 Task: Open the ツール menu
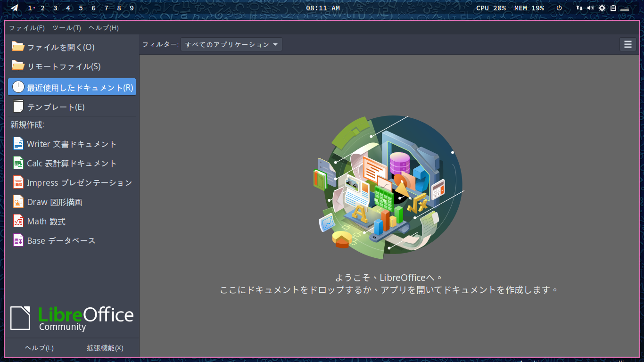pos(66,28)
